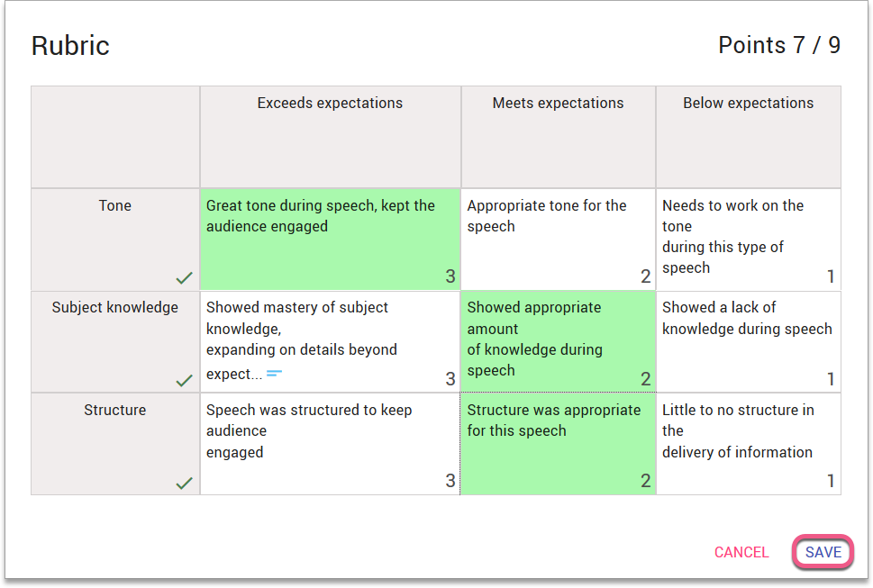Click the checkmark under Subject knowledge

(185, 381)
